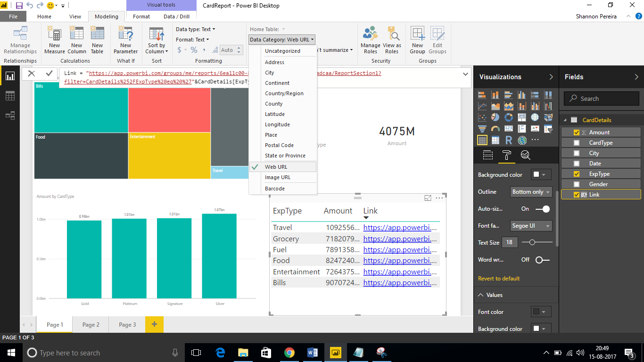The width and height of the screenshot is (644, 362).
Task: Select the slicer visualization icon
Action: click(548, 129)
